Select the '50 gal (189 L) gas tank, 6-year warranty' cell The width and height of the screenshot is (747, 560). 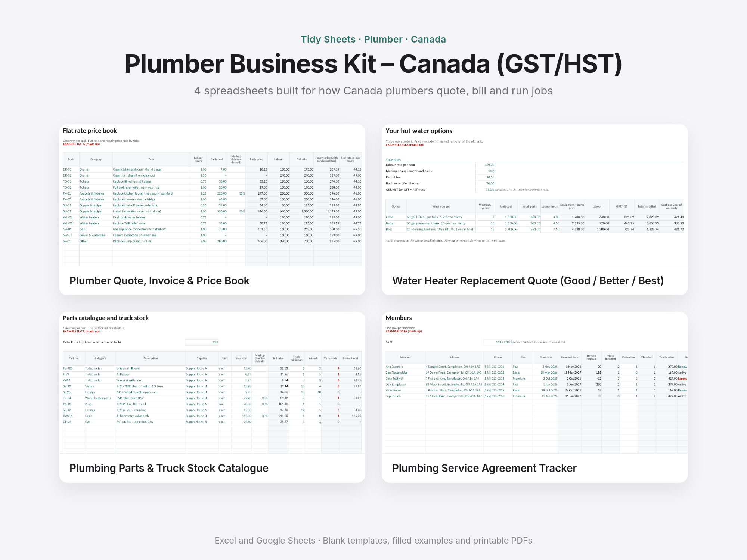pyautogui.click(x=441, y=217)
